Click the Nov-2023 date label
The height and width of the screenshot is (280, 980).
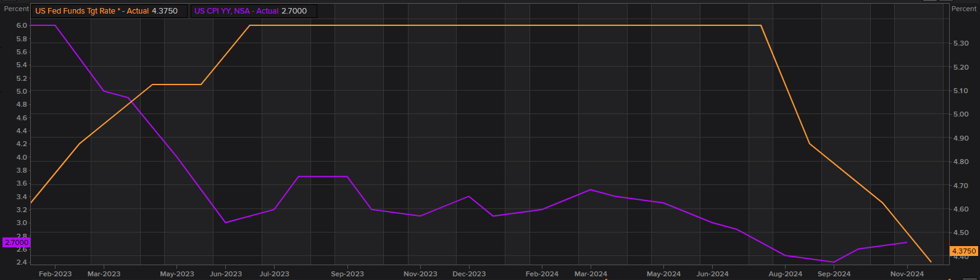(x=420, y=274)
